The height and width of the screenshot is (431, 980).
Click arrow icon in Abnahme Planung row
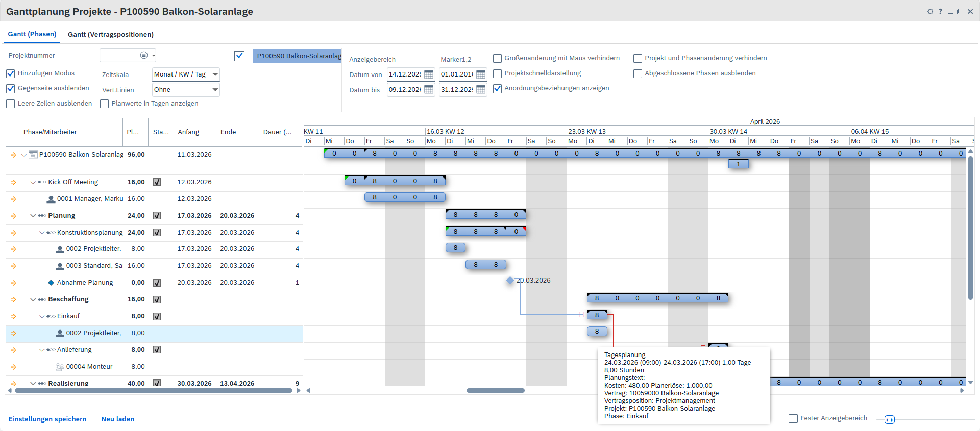pyautogui.click(x=14, y=283)
